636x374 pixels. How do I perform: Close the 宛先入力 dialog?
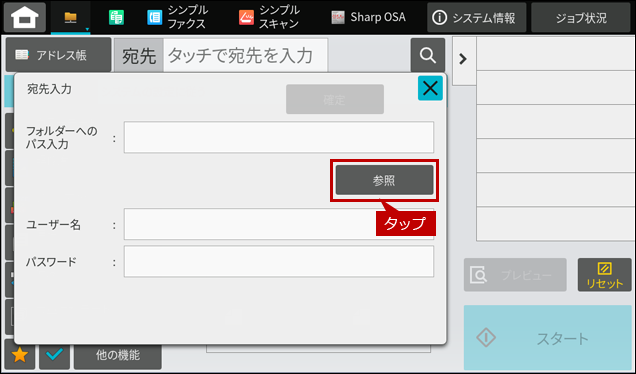coord(430,88)
